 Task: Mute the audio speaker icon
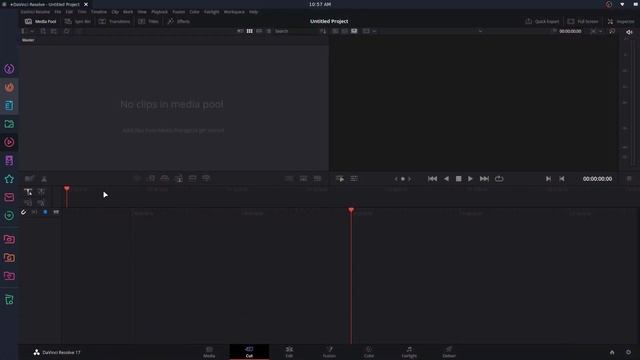629,31
